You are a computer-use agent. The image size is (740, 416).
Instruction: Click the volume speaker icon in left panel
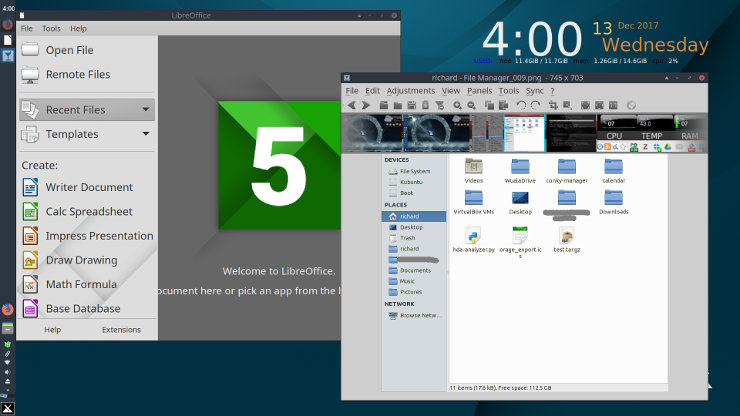click(8, 372)
